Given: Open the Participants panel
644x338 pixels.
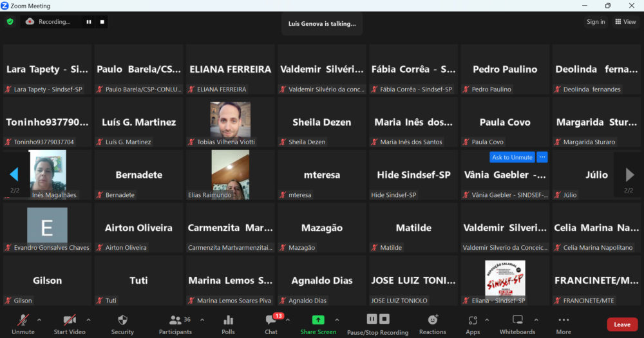Looking at the screenshot, I should [x=175, y=324].
